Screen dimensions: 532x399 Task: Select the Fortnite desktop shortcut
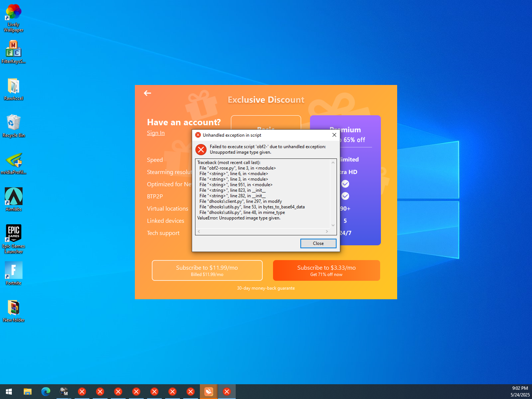tap(14, 273)
